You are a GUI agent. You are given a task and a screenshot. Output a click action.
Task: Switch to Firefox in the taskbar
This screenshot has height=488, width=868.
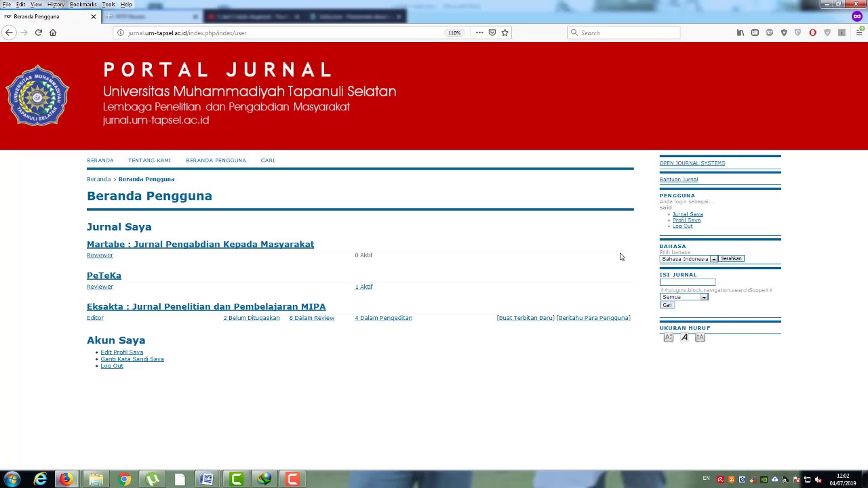point(65,479)
